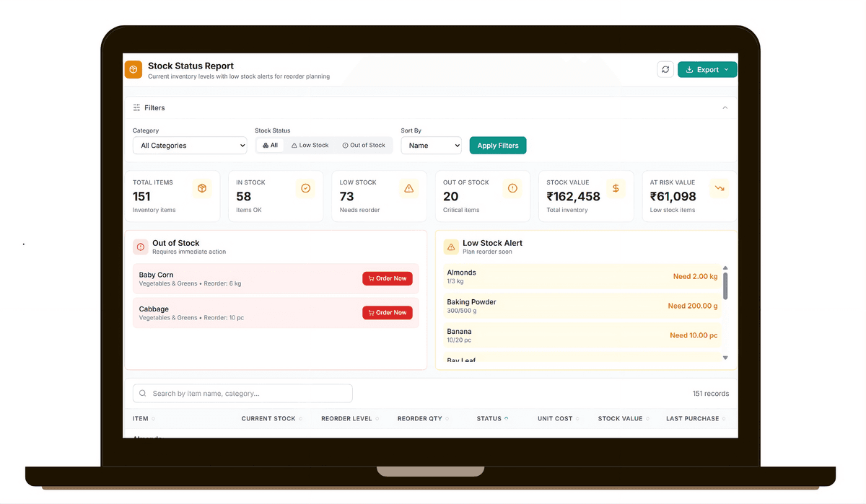Select the All stock status toggle
This screenshot has width=866, height=504.
point(270,146)
